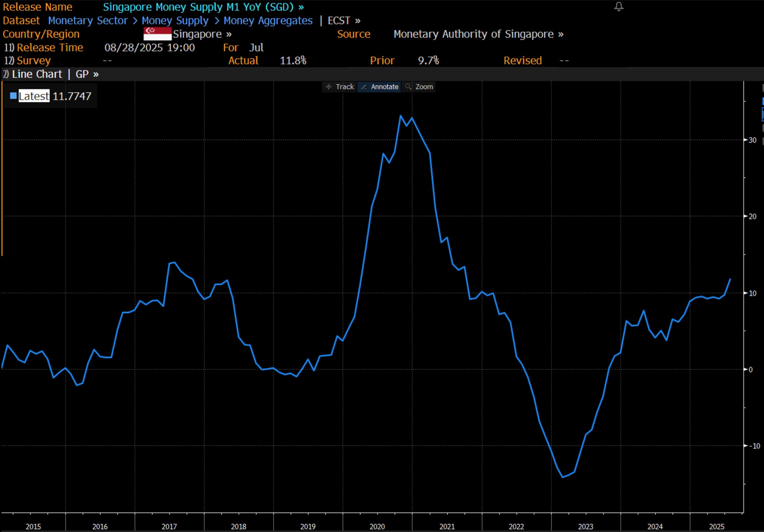Click the alert bell icon
Viewport: 764px width, 532px height.
618,6
